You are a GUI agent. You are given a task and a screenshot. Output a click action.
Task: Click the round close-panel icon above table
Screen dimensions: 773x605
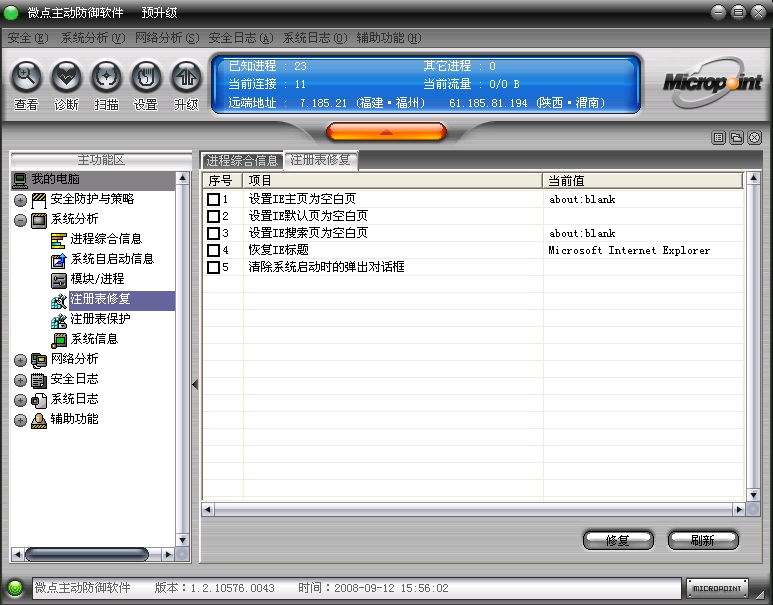755,138
